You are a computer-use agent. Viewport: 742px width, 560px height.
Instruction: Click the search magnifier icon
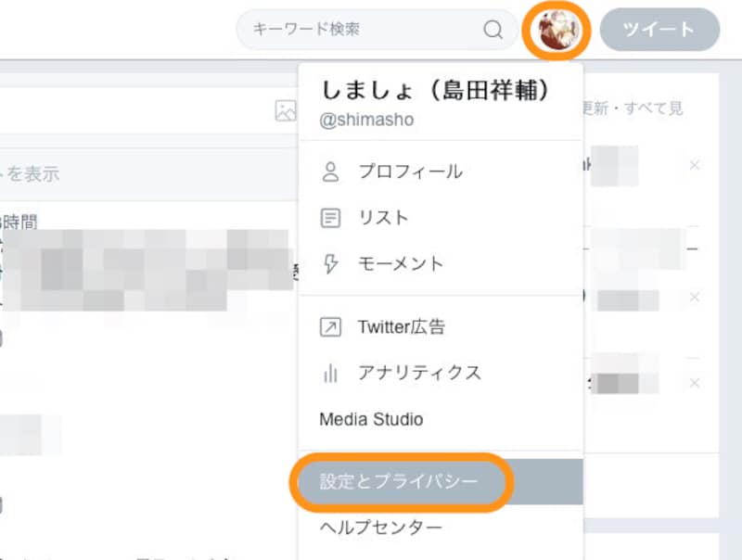[493, 30]
